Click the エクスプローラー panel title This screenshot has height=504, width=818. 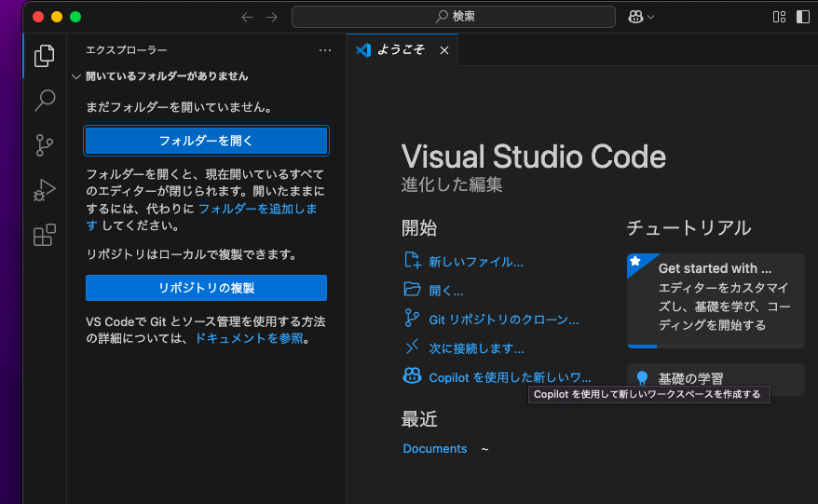click(x=127, y=50)
